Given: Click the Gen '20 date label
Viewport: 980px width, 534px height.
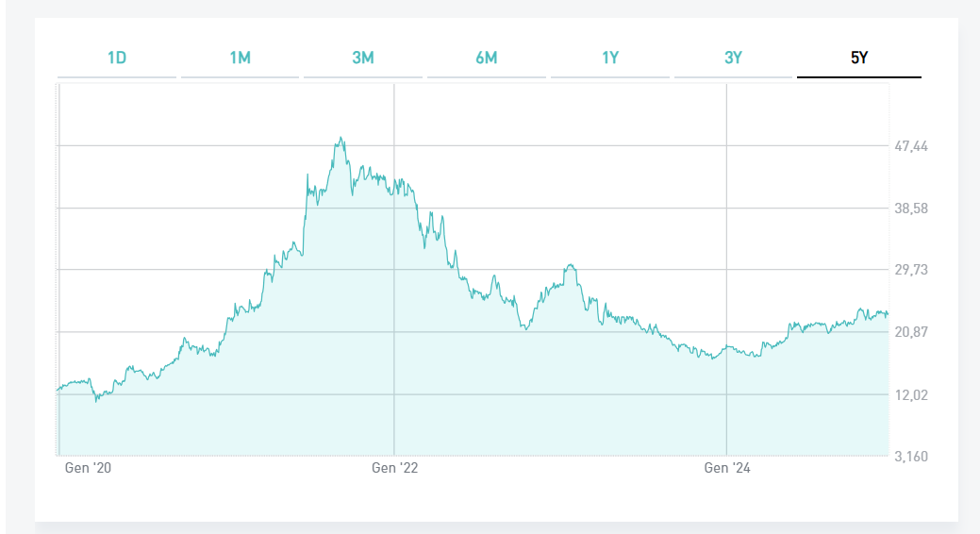Looking at the screenshot, I should [x=87, y=468].
